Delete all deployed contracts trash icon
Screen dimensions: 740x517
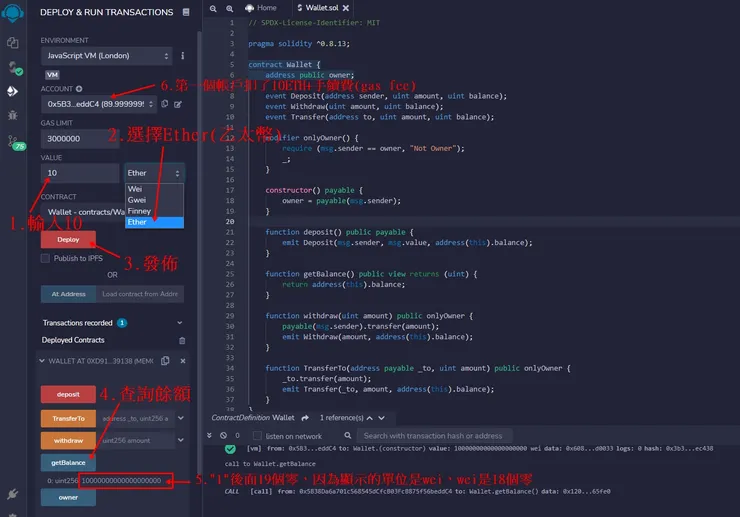(x=182, y=340)
